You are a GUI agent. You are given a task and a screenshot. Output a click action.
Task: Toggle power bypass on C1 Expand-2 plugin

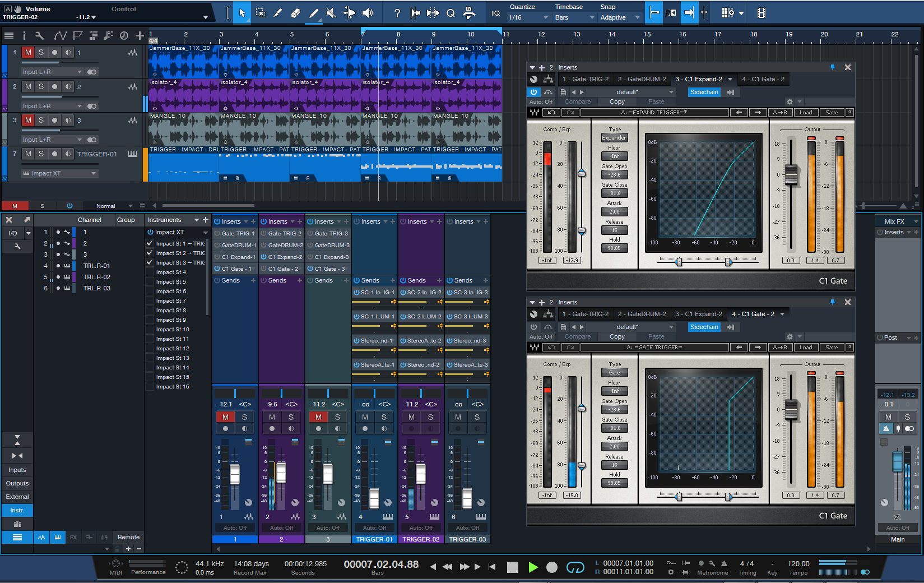pyautogui.click(x=533, y=92)
